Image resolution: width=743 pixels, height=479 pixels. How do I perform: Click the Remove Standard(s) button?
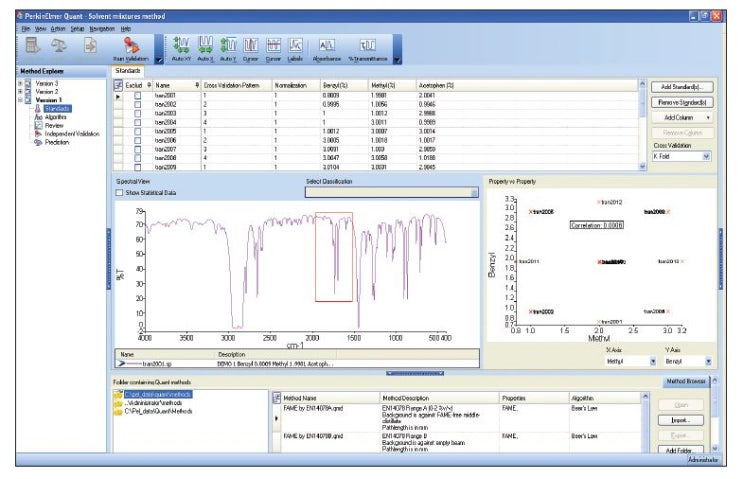[682, 102]
